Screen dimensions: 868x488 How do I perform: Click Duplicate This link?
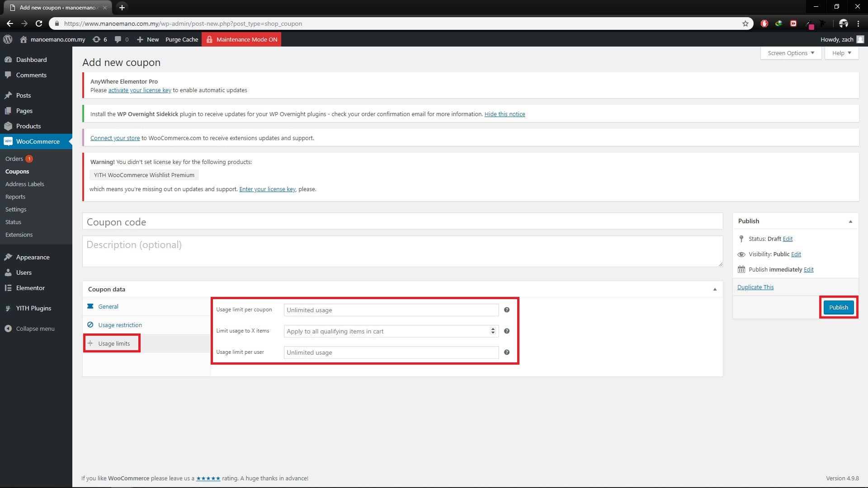[x=755, y=287]
